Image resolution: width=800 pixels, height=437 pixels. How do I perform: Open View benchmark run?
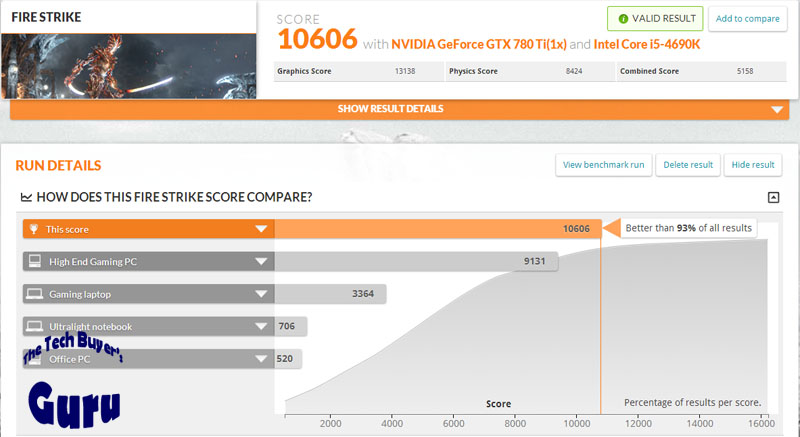pos(604,165)
